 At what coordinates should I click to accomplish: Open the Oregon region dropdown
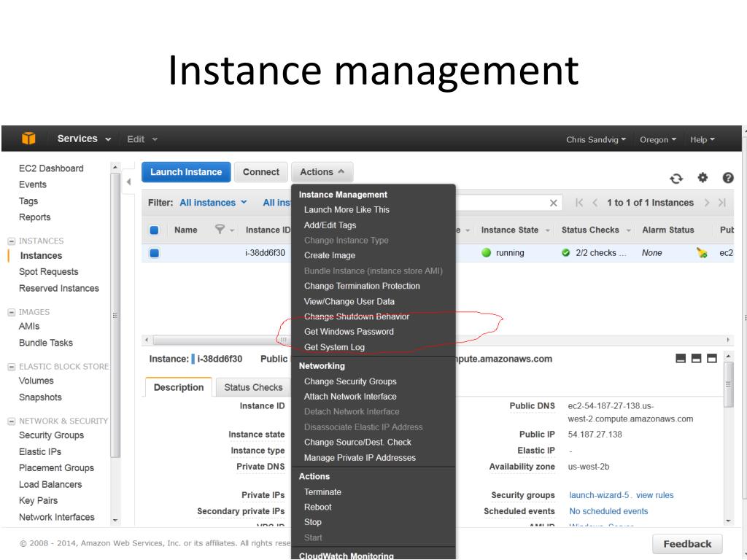[x=658, y=139]
